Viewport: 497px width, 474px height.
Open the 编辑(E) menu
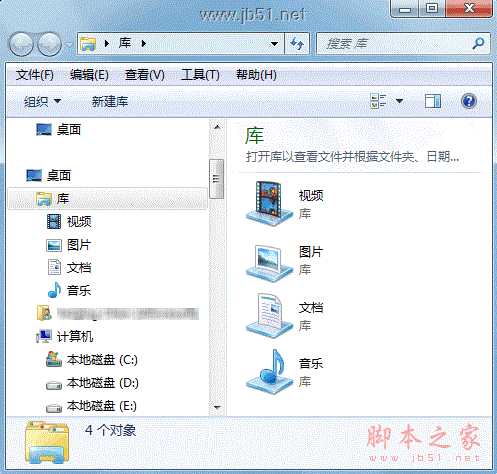tap(89, 75)
